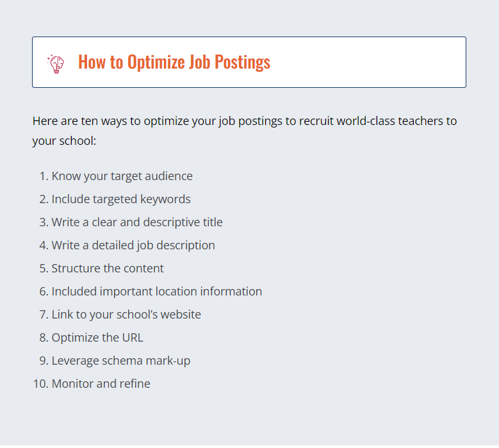Image resolution: width=499 pixels, height=448 pixels.
Task: Click the word 'Optimize' in the heading
Action: [x=156, y=62]
